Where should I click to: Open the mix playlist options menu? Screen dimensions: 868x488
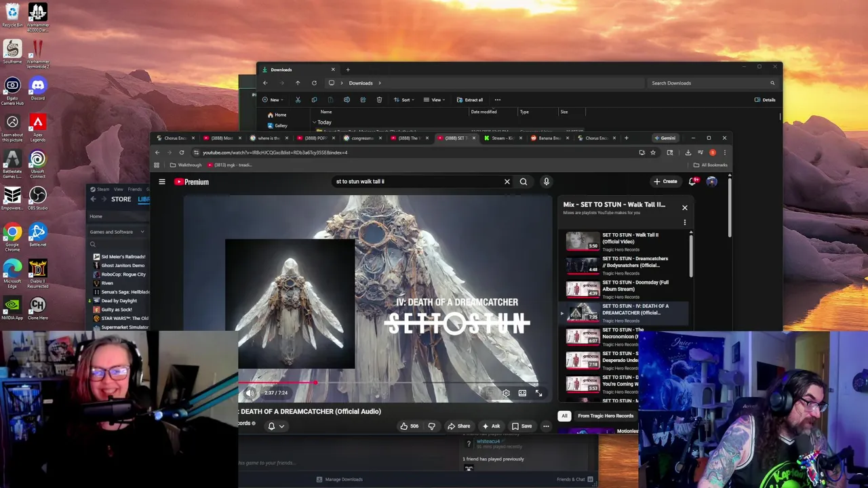pyautogui.click(x=684, y=222)
